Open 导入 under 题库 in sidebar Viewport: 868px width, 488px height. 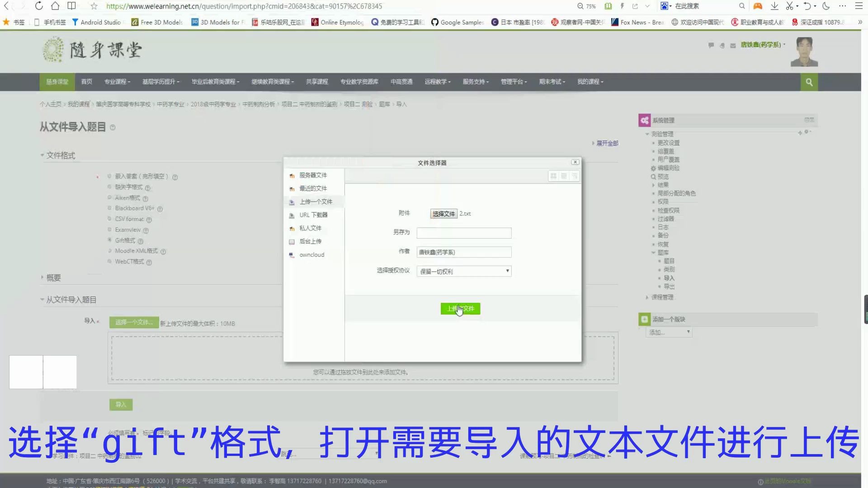click(669, 278)
